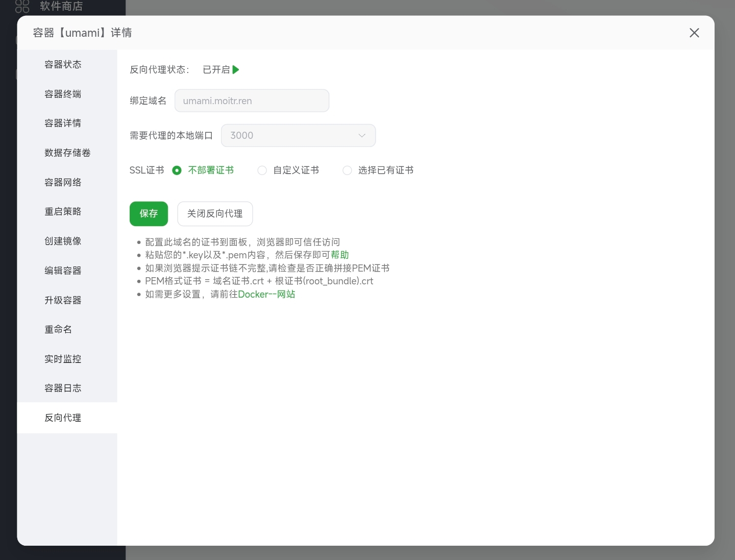This screenshot has height=560, width=735.
Task: Click the 绑定域名 input field
Action: (x=252, y=101)
